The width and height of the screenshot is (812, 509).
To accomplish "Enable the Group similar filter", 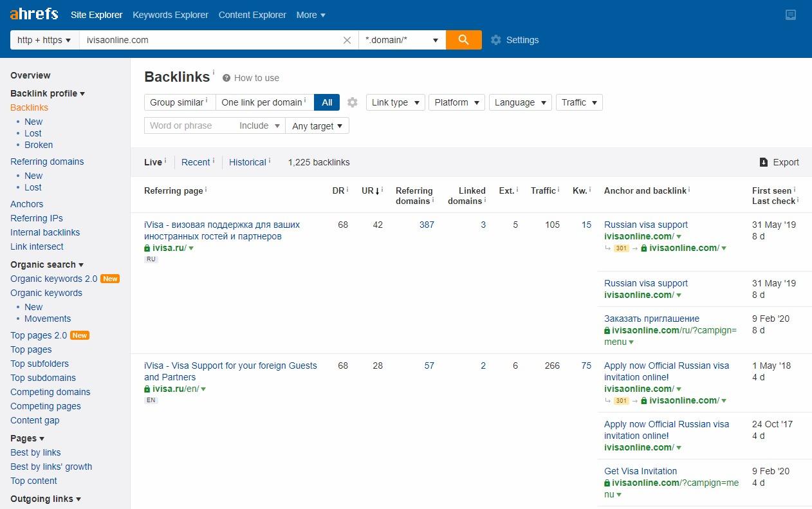I will (x=179, y=102).
